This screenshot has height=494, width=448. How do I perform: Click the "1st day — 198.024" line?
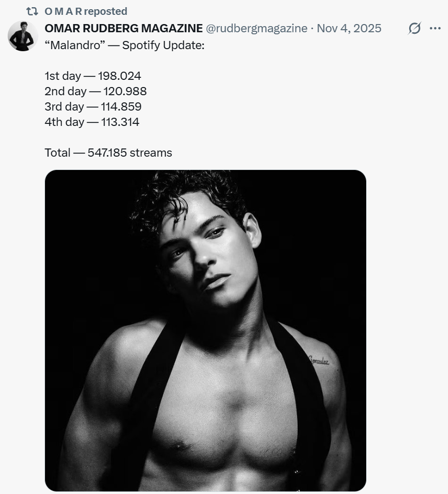tap(93, 76)
